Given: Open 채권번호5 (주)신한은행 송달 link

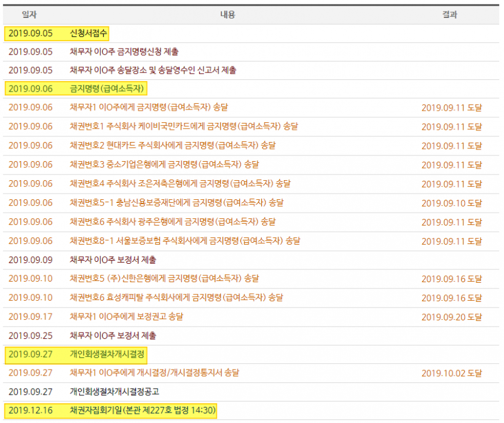Looking at the screenshot, I should coord(164,279).
